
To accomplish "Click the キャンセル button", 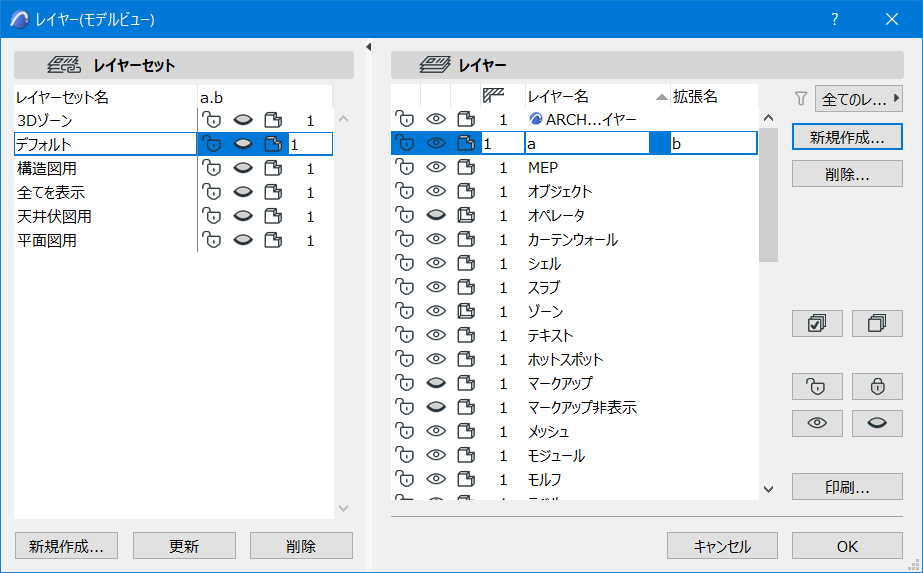I will pyautogui.click(x=722, y=546).
